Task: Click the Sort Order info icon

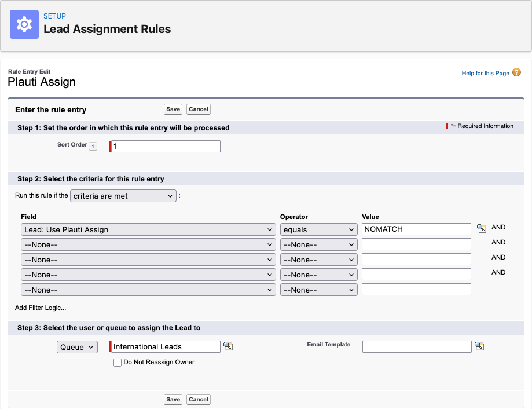Action: coord(93,147)
